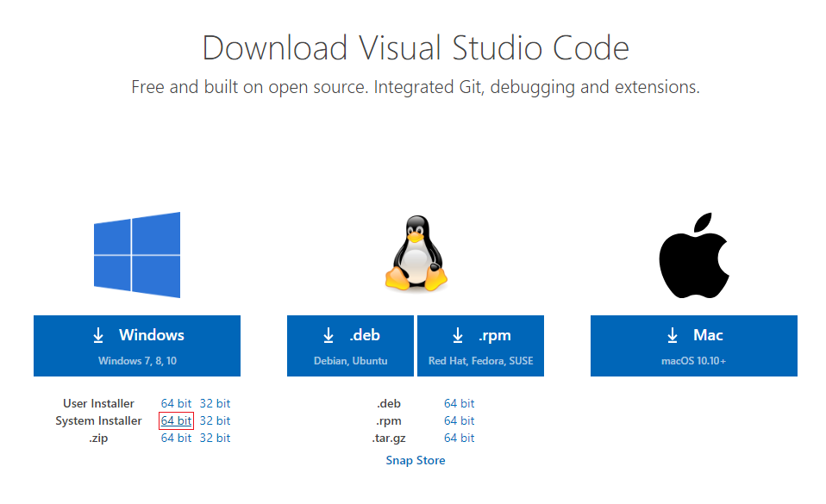Click Windows .zip 32 bit link
826x504 pixels.
(215, 439)
